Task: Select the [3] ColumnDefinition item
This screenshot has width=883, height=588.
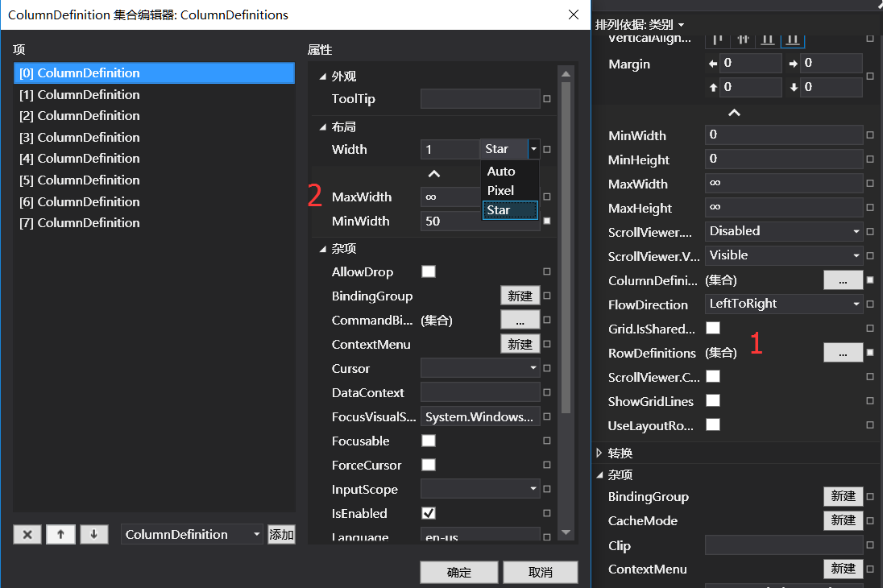Action: (80, 137)
